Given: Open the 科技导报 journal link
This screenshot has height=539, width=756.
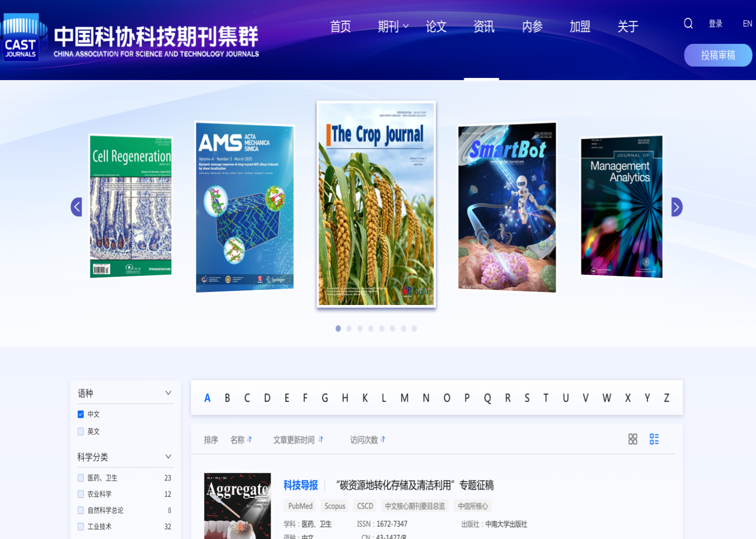Looking at the screenshot, I should (301, 485).
